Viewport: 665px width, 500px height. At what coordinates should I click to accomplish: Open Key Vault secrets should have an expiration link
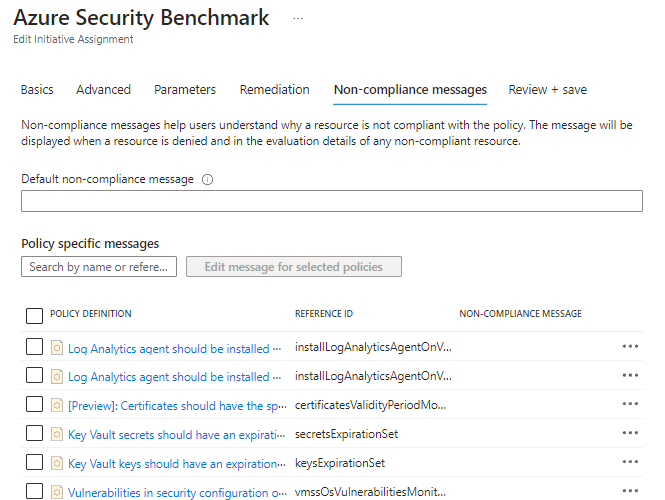click(171, 434)
